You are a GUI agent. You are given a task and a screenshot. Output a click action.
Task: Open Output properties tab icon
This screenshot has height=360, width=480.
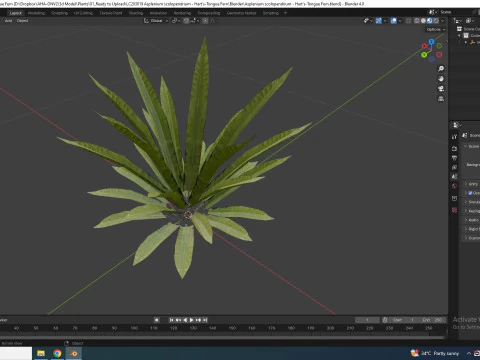click(x=454, y=158)
